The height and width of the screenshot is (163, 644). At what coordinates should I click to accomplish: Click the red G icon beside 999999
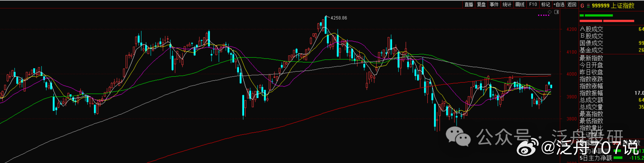[x=582, y=6]
